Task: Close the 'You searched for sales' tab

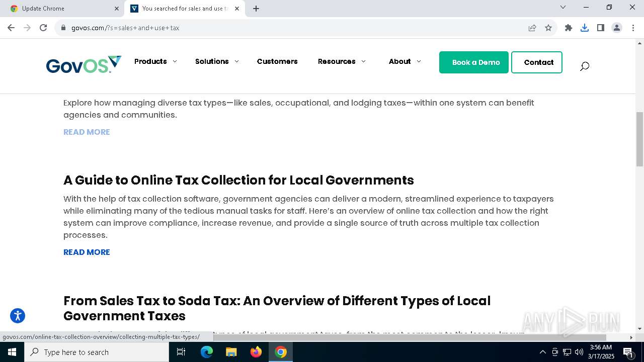Action: tap(237, 9)
